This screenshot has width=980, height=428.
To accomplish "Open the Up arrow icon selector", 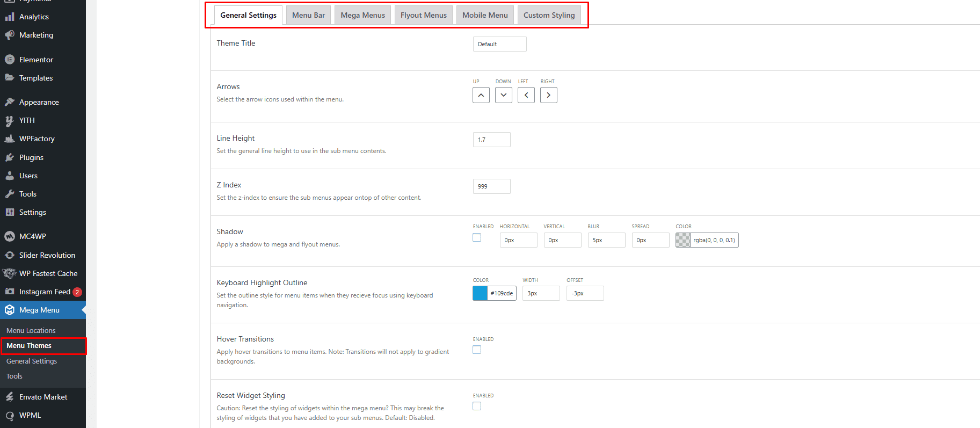I will click(481, 95).
